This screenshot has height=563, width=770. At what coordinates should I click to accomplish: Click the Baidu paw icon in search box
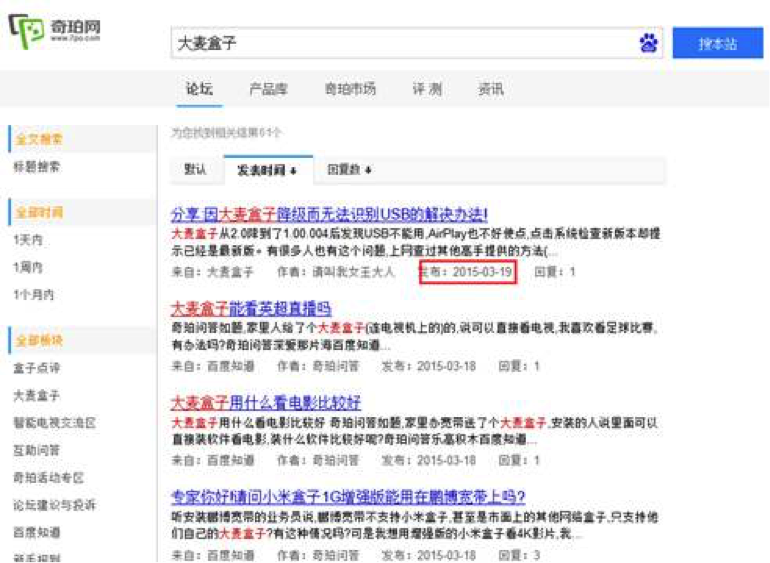[648, 43]
